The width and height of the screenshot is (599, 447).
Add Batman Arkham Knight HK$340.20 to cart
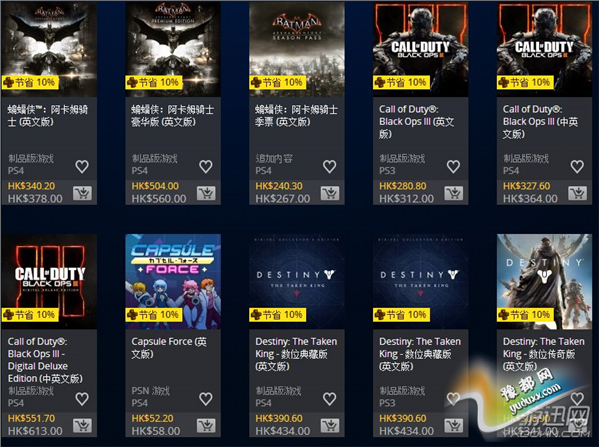coord(83,193)
